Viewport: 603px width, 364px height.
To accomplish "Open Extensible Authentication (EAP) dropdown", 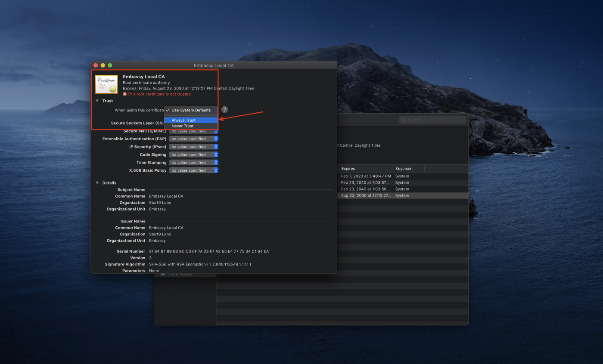I will point(193,139).
